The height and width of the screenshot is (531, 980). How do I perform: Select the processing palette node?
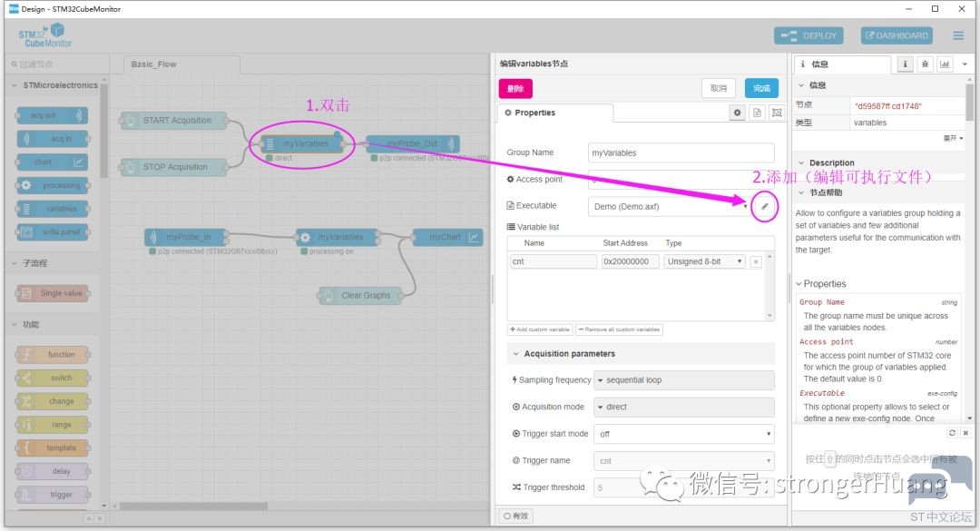53,185
